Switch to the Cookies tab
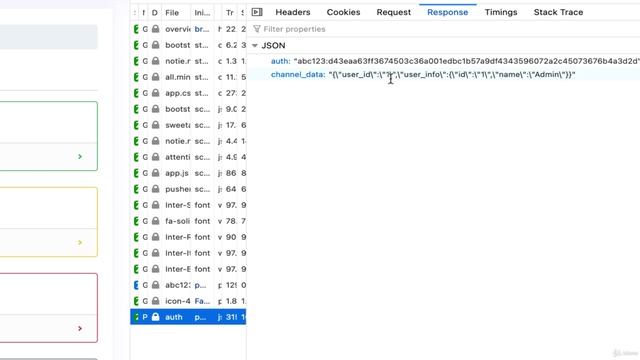This screenshot has height=360, width=640. click(343, 12)
